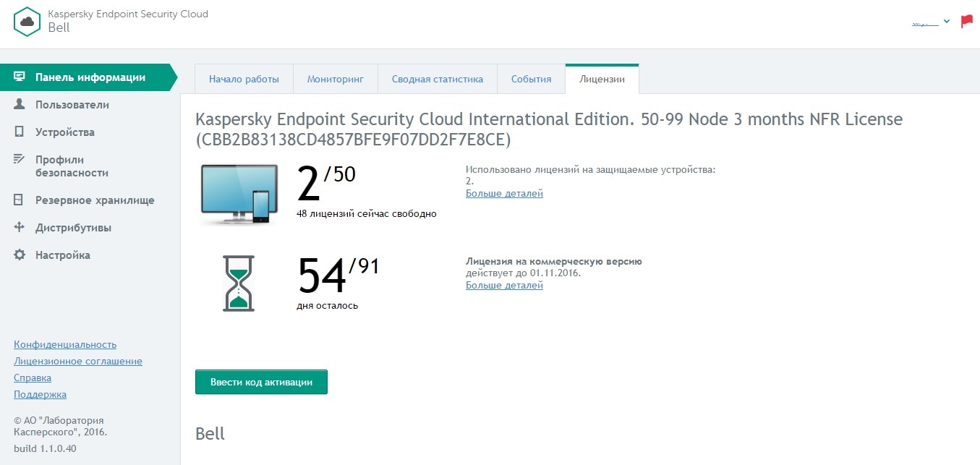Click the Дистрибутивы sidebar icon
The image size is (980, 465).
(x=20, y=228)
